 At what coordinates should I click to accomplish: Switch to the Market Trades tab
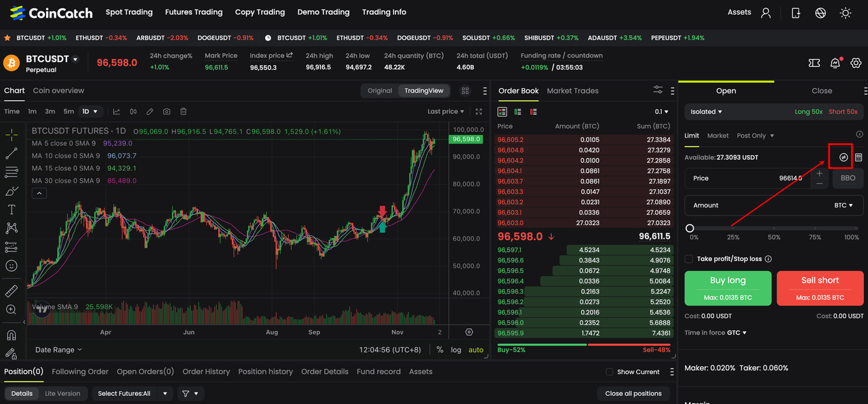[572, 91]
